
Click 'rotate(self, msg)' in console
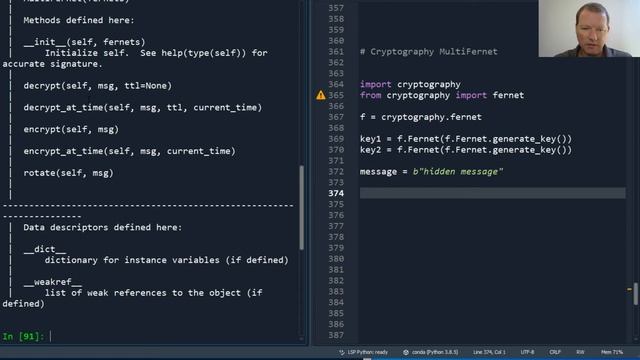click(68, 173)
